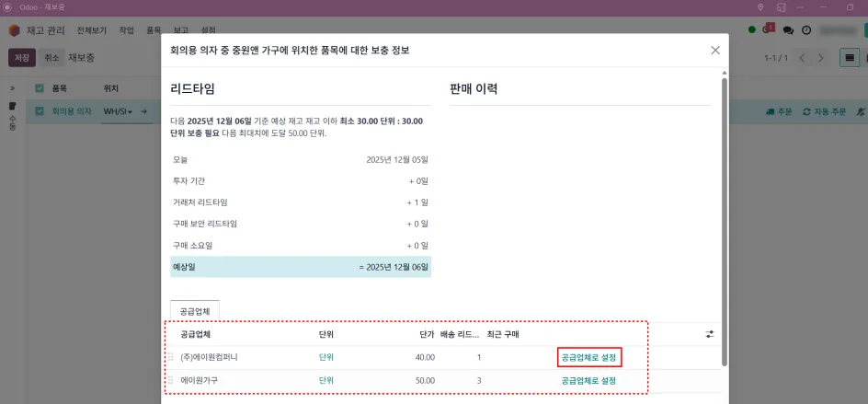Screen dimensions: 868x404
Task: Click the dialog vertical scrollbar
Action: coord(724,222)
